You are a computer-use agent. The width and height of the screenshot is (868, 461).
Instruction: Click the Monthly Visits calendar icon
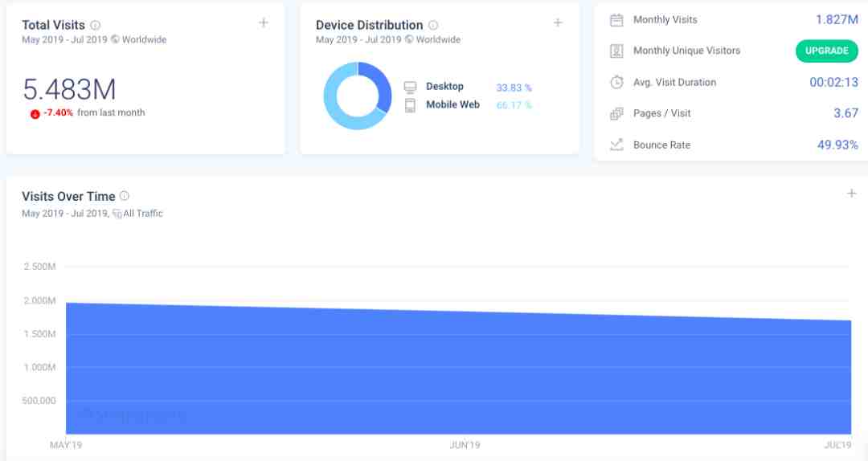pyautogui.click(x=616, y=20)
